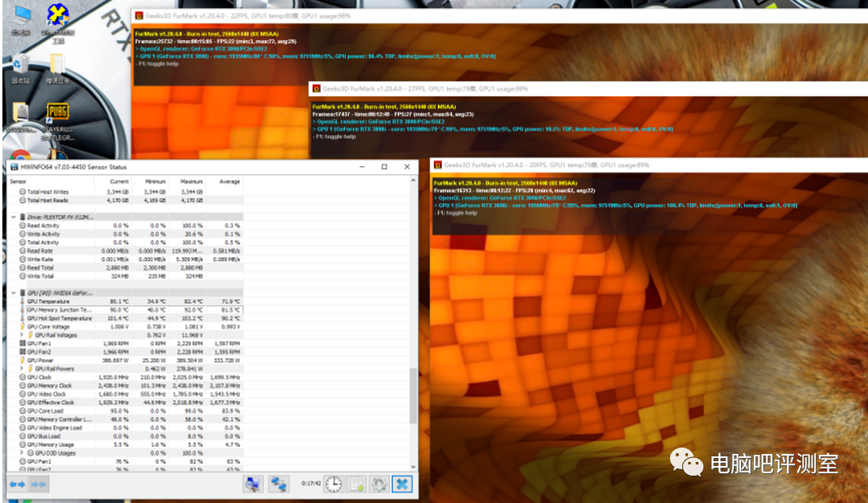The height and width of the screenshot is (503, 868).
Task: Click the fan icon of the GPU Fan1 RPM row
Action: (x=23, y=344)
